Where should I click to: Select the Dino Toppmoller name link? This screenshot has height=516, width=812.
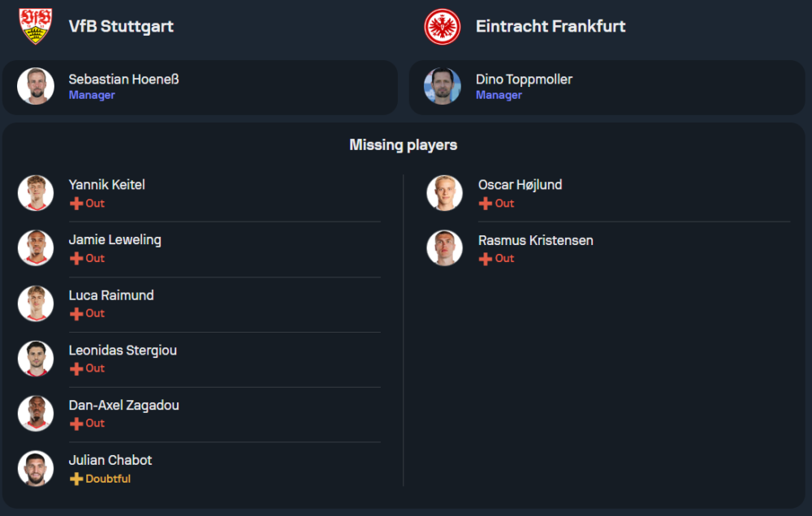pos(524,80)
